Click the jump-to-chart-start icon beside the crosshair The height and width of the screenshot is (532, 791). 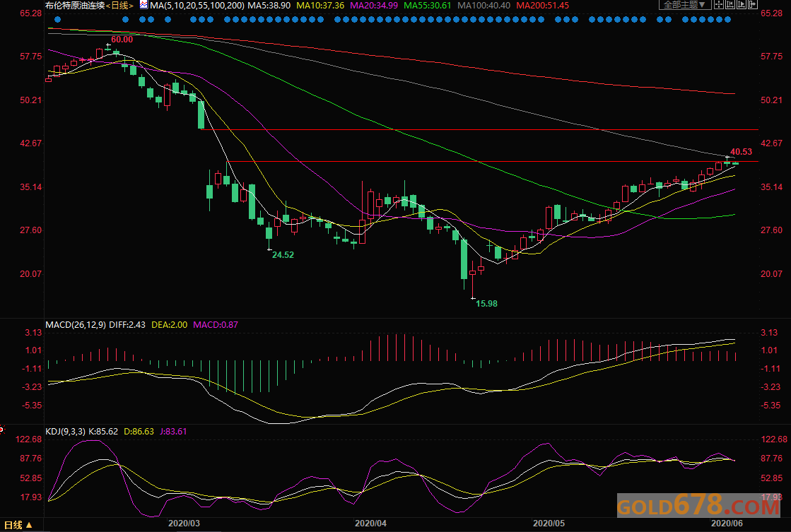click(731, 5)
